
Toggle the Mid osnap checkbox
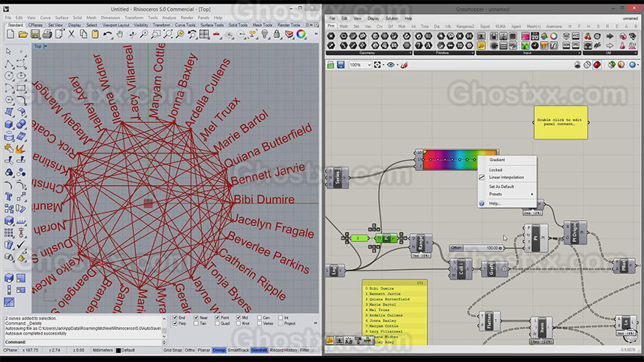click(x=239, y=317)
